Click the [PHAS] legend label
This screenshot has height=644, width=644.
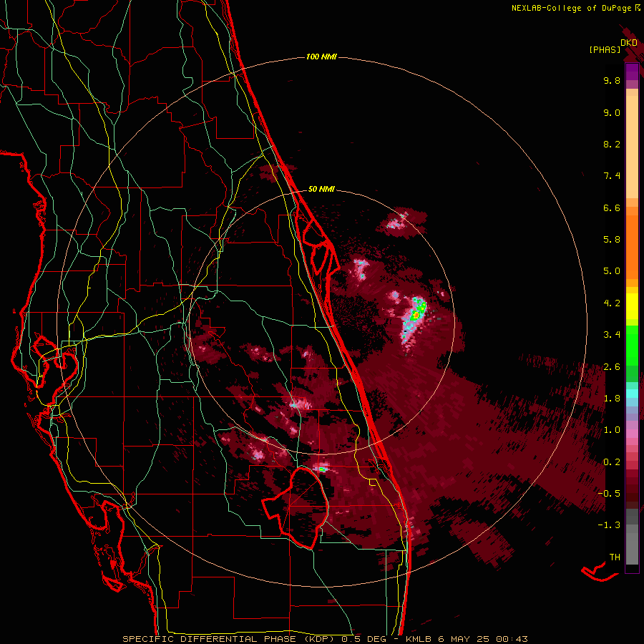[x=605, y=50]
